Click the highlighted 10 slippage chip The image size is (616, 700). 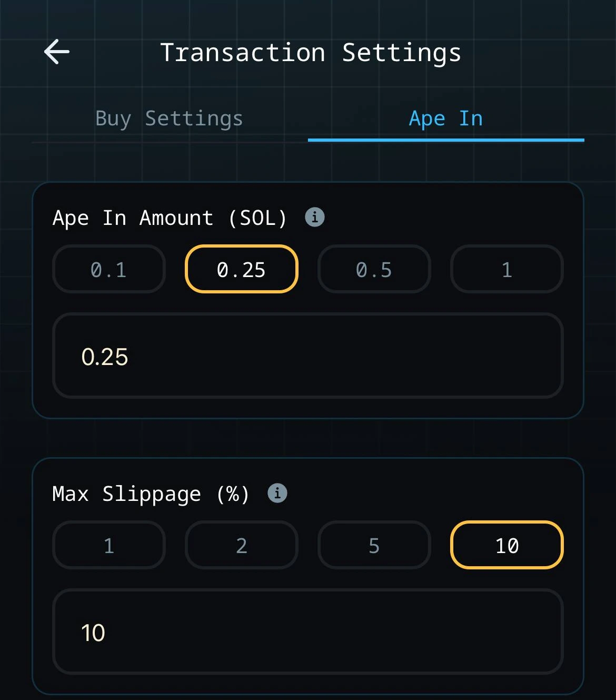coord(506,545)
